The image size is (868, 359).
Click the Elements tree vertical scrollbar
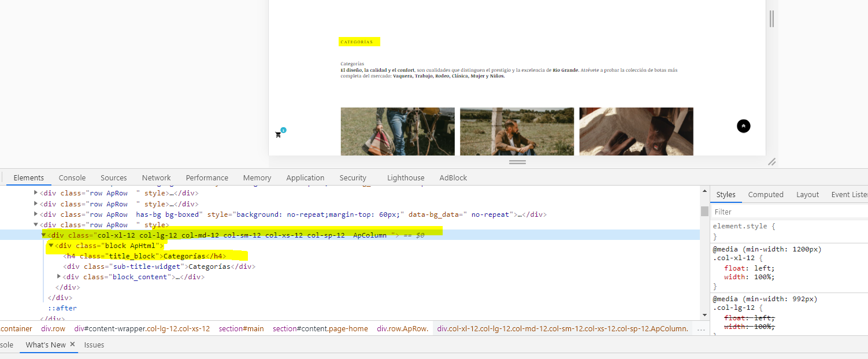coord(704,211)
